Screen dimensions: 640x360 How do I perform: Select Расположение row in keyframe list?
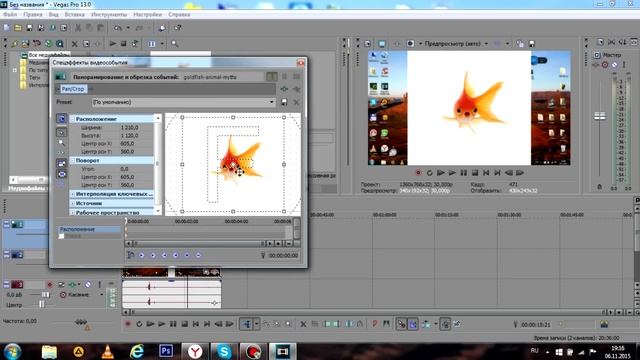(90, 229)
